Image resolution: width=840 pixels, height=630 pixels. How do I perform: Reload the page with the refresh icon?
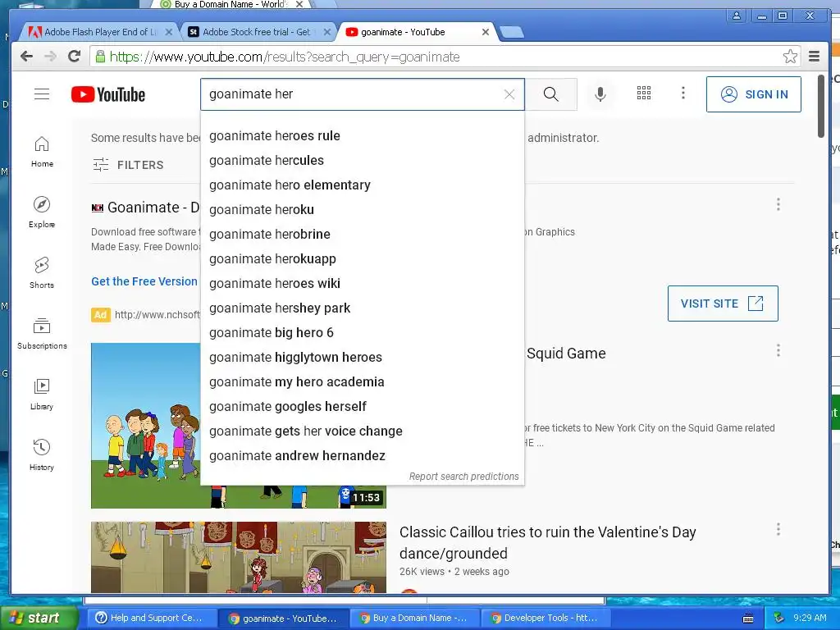(x=75, y=57)
